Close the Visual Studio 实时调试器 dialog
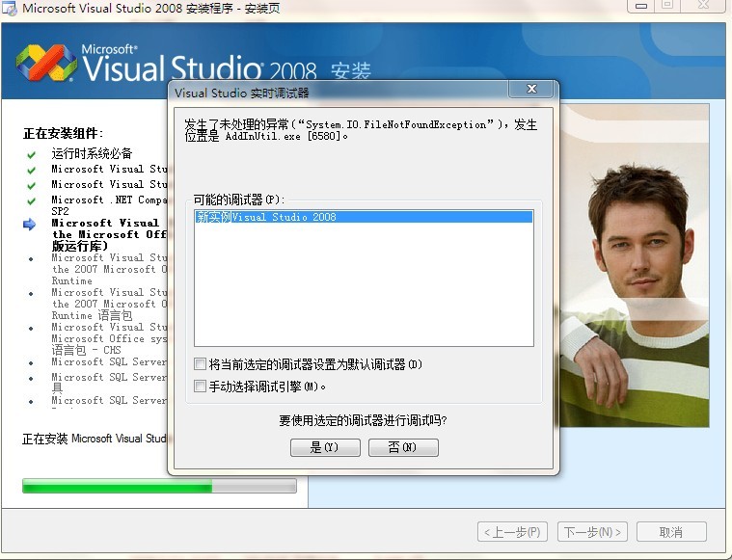The width and height of the screenshot is (732, 560). [x=531, y=89]
